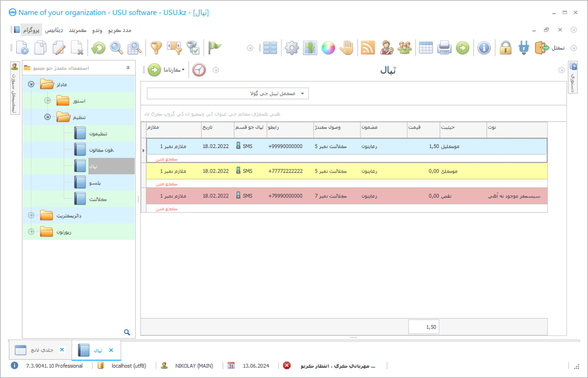588x378 pixels.
Task: Click the blue info icon in toolbar
Action: point(484,48)
